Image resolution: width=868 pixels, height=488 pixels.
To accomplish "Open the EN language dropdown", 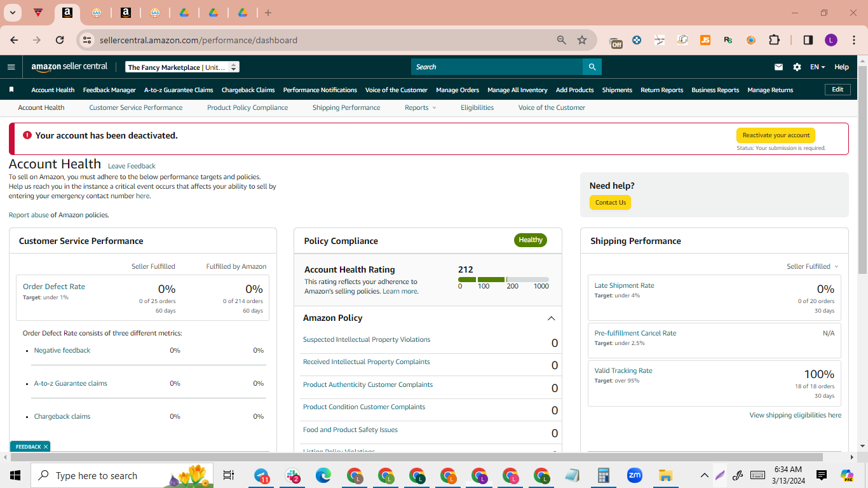I will pyautogui.click(x=818, y=67).
